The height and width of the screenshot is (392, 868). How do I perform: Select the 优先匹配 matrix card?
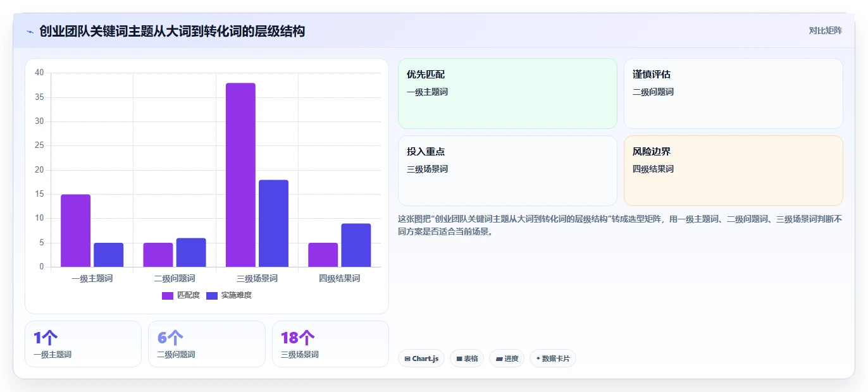507,94
